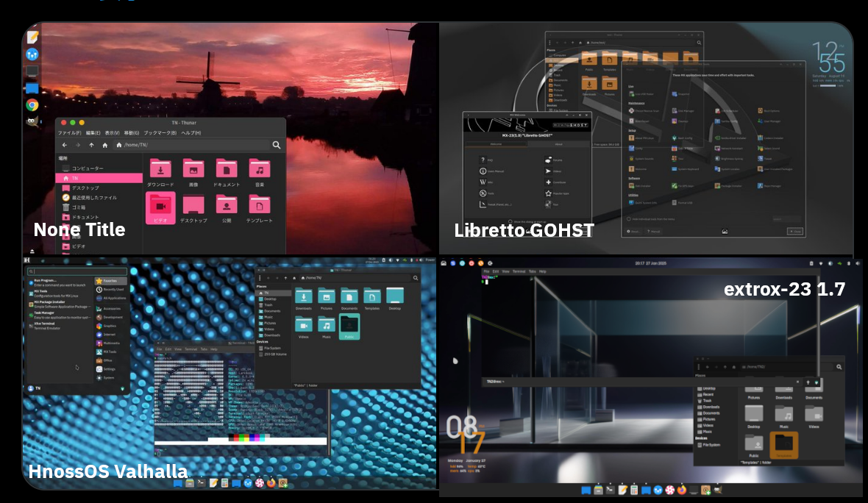This screenshot has width=868, height=503.
Task: Toggle the startup checkbox in Libretto GOHST MX Welcome
Action: tap(511, 222)
